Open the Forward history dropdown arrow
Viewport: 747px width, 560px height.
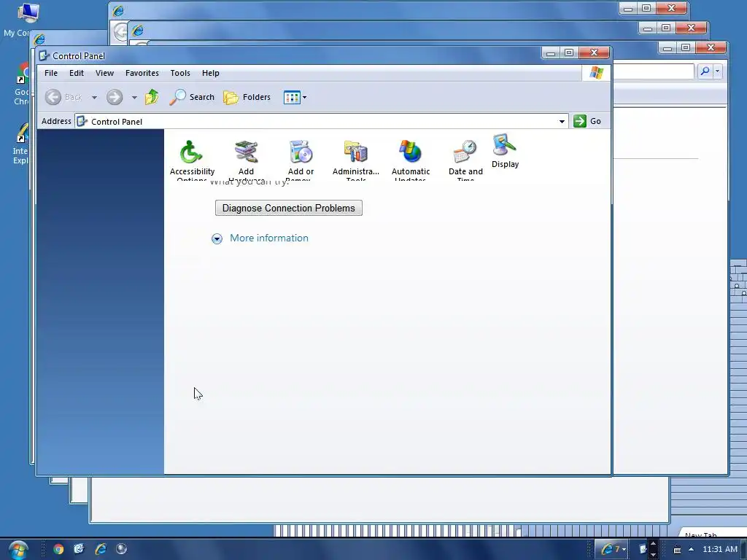pos(134,98)
